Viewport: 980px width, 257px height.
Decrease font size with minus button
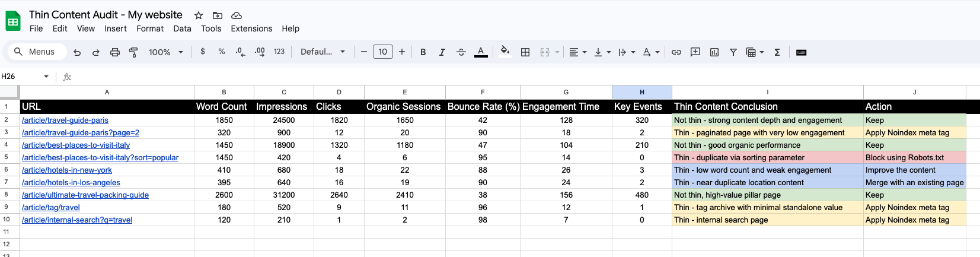[364, 52]
